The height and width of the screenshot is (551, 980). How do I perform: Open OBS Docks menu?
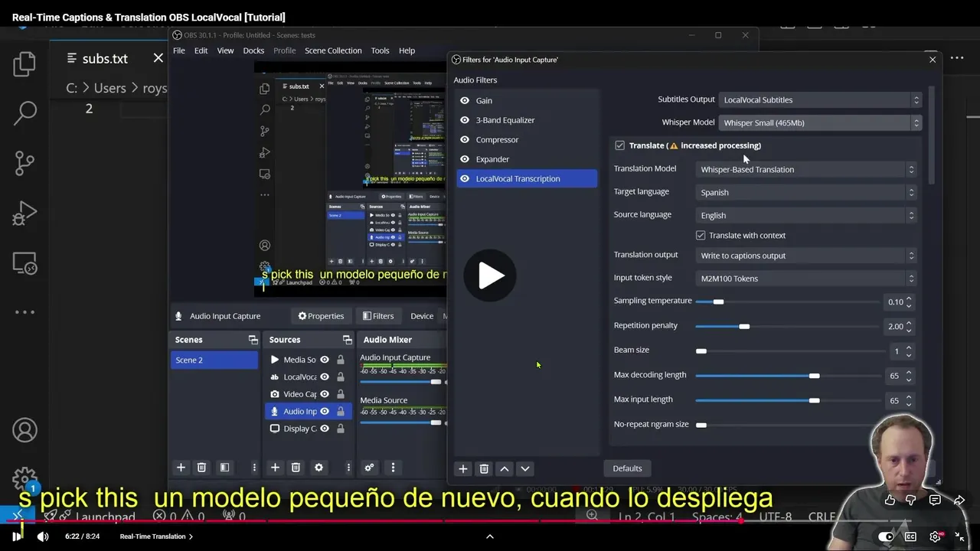253,51
